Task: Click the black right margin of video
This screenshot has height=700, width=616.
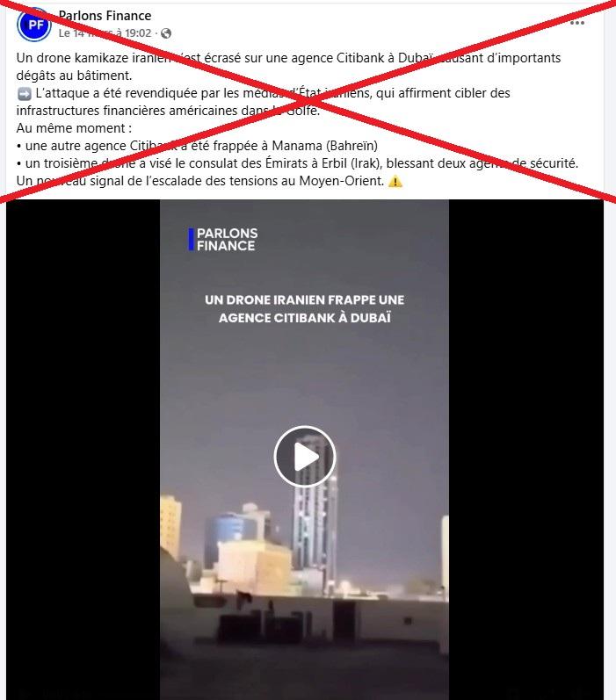Action: tap(526, 449)
